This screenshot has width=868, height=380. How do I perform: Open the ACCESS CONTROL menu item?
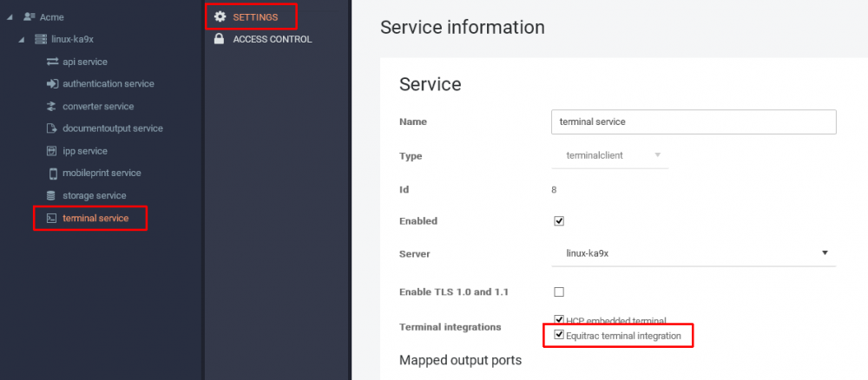coord(272,39)
